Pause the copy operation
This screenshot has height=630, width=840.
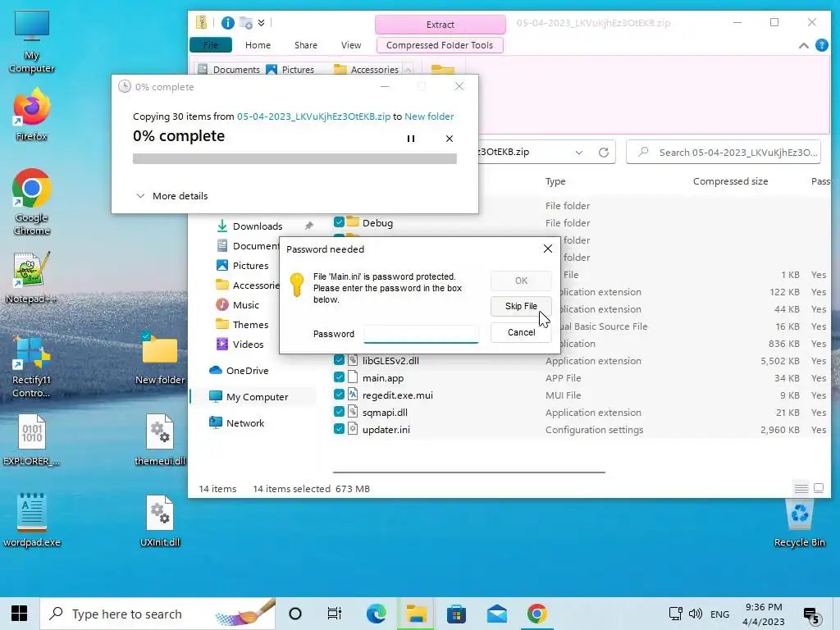tap(411, 139)
